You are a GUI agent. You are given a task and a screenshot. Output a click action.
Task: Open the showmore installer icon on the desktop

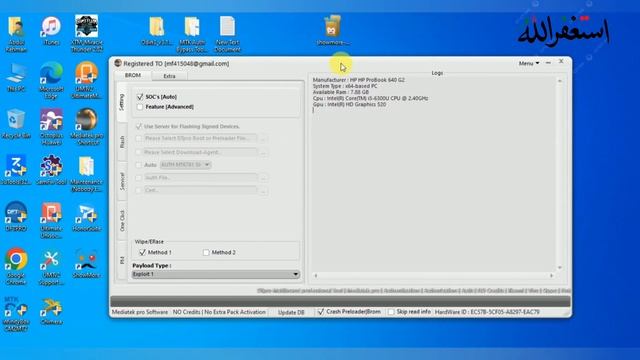click(332, 30)
